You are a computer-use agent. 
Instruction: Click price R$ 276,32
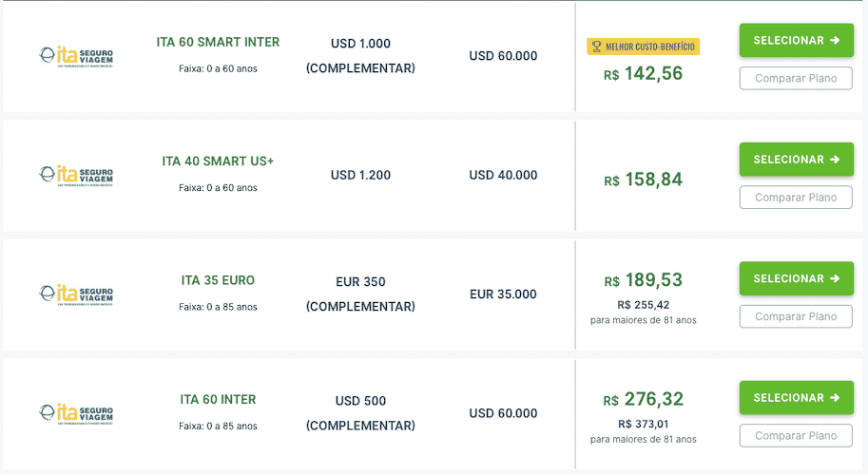pos(644,399)
